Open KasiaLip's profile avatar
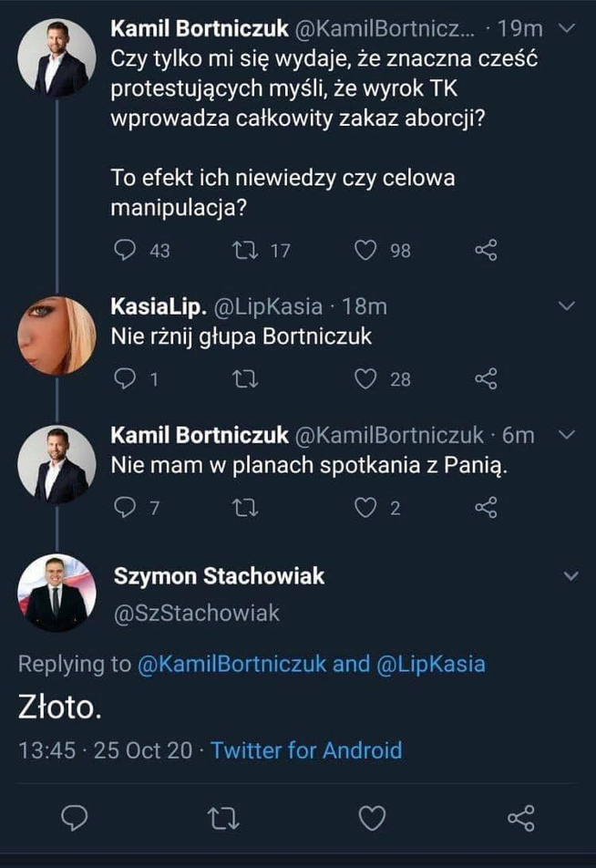This screenshot has width=596, height=868. click(57, 336)
